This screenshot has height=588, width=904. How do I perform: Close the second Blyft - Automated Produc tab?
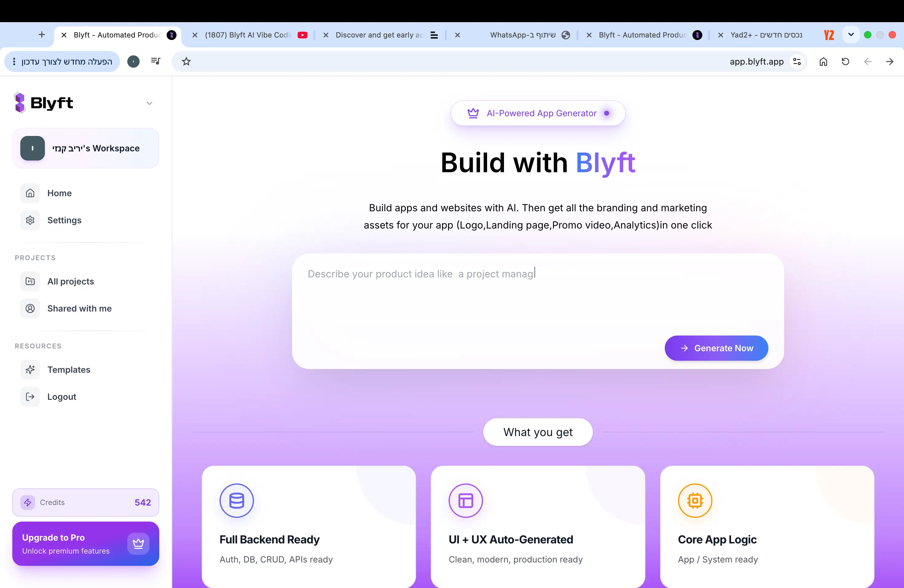tap(589, 35)
